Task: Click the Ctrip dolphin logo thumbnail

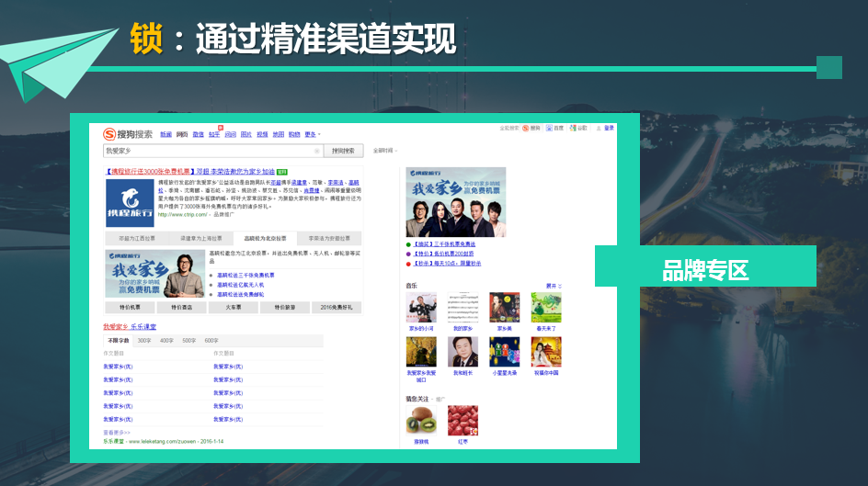Action: point(130,202)
